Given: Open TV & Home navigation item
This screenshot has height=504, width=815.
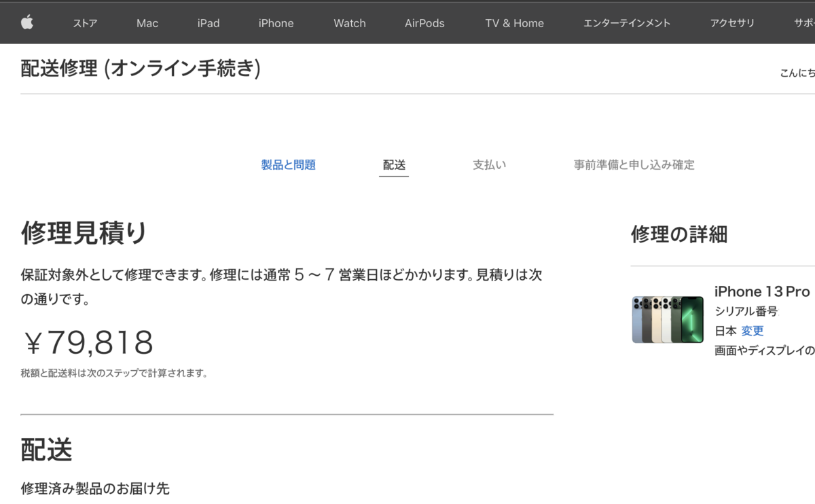Looking at the screenshot, I should (x=514, y=23).
